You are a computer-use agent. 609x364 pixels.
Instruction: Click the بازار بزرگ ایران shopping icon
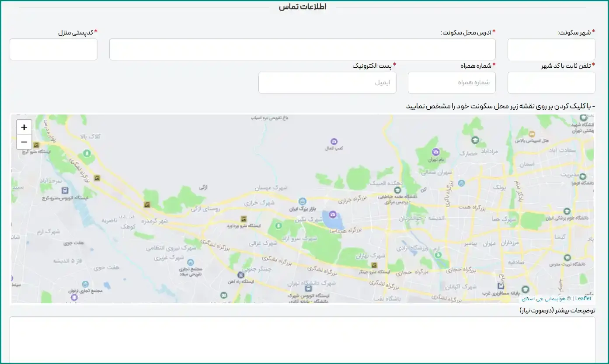302,201
